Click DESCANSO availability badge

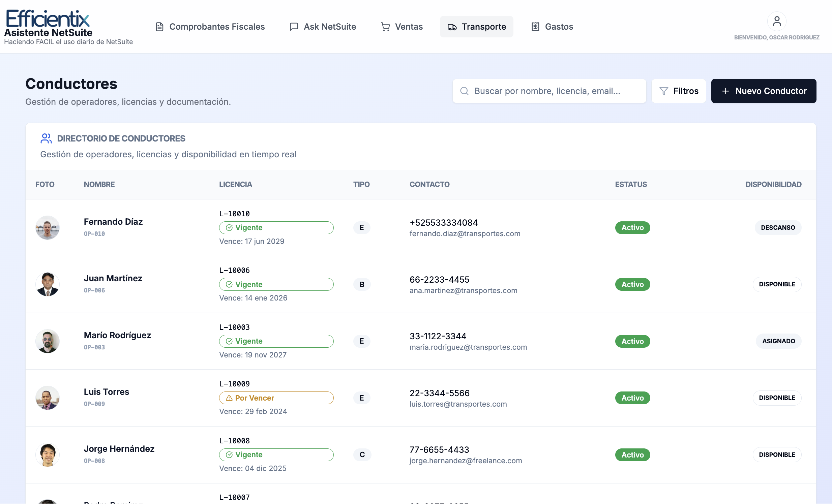(778, 228)
